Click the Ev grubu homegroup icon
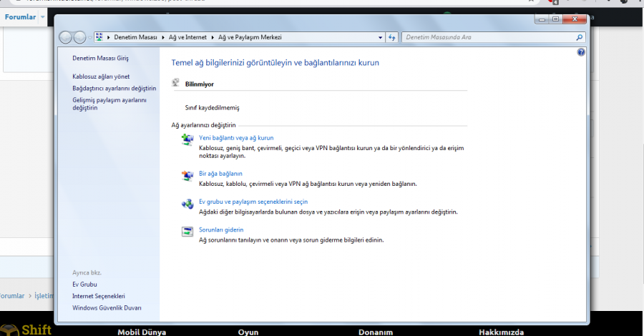The image size is (644, 336). tap(187, 204)
